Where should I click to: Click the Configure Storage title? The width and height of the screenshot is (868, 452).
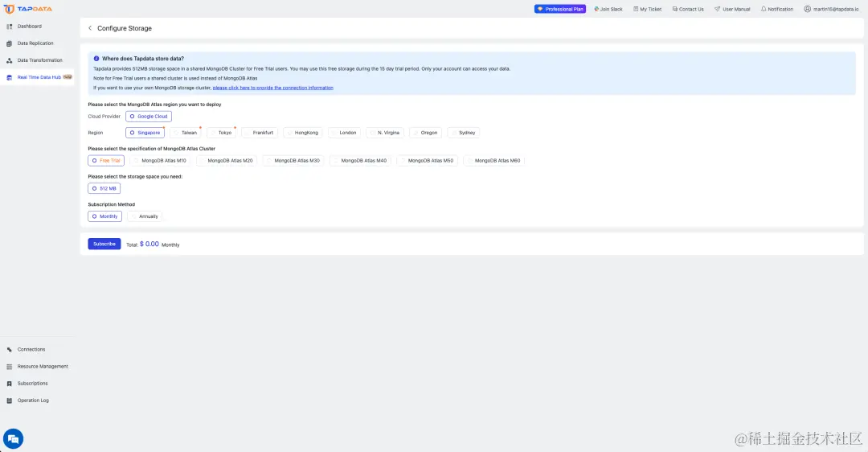click(x=125, y=28)
